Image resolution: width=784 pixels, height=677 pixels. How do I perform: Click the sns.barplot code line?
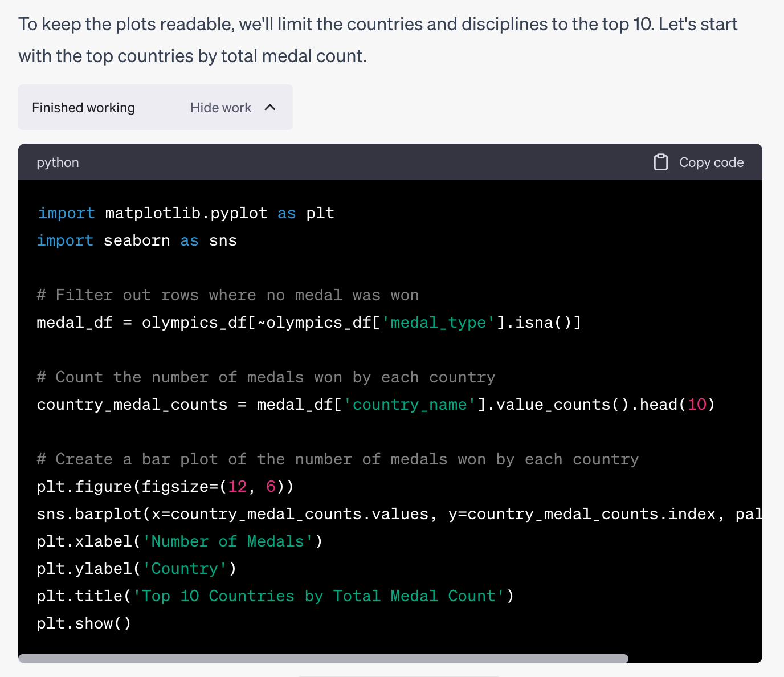399,514
